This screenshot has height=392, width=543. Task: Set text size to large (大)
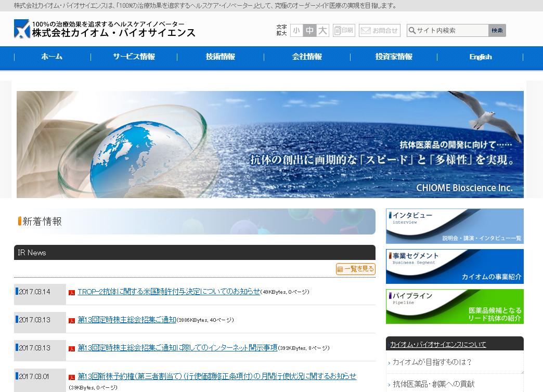click(x=322, y=31)
